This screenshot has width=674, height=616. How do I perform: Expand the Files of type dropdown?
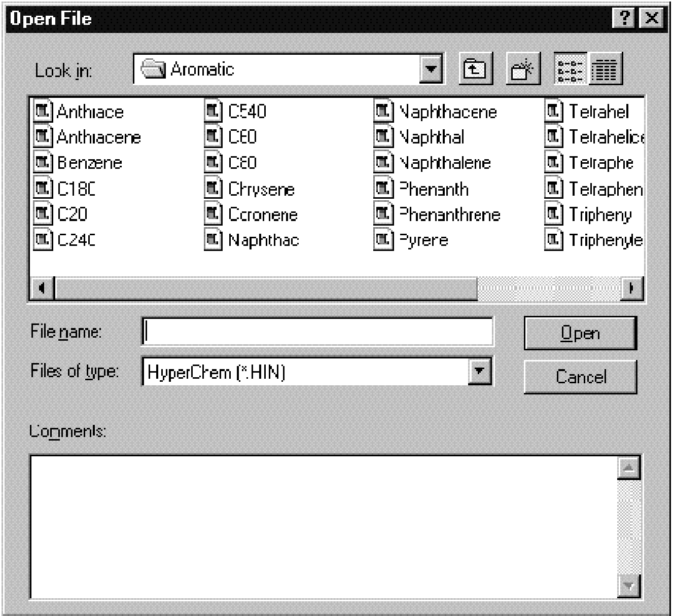tap(479, 372)
